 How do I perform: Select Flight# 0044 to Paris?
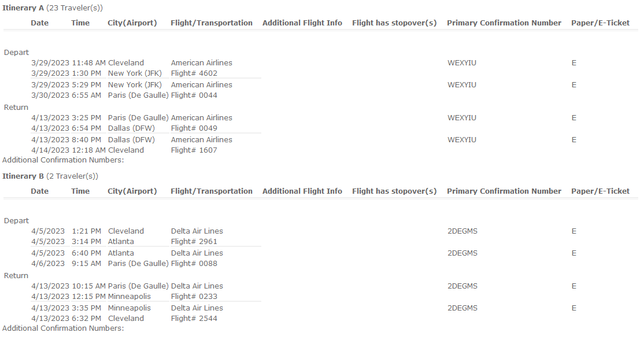[x=194, y=95]
